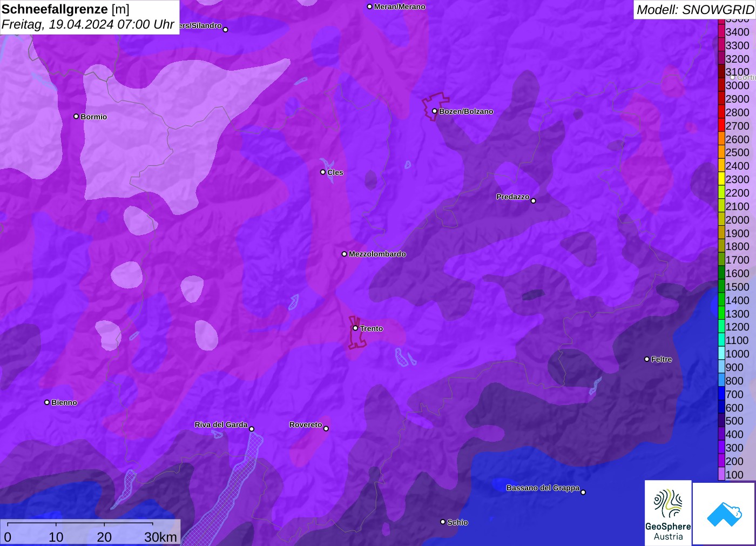Click the 30km scale bar label
This screenshot has height=546, width=756.
pos(160,537)
